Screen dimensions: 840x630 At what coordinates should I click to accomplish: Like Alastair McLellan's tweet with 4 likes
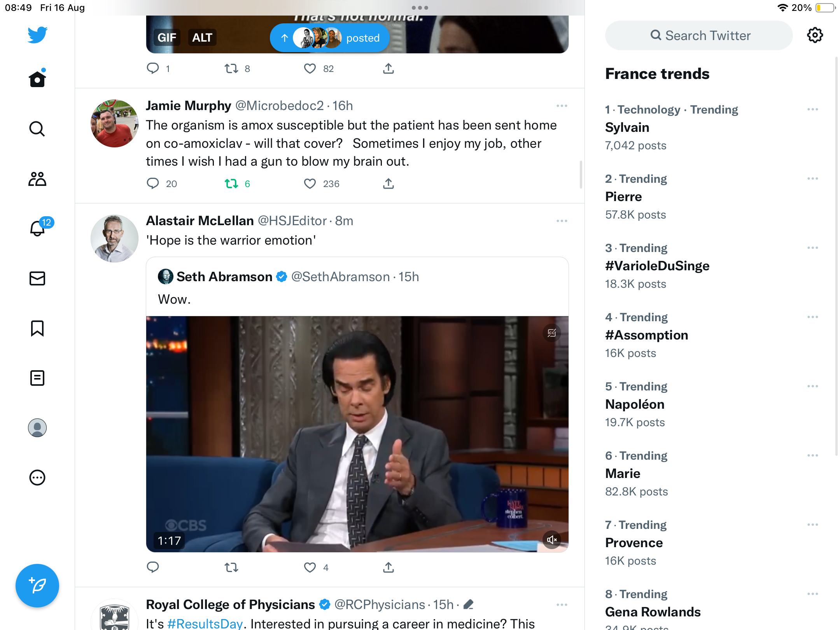(x=310, y=567)
